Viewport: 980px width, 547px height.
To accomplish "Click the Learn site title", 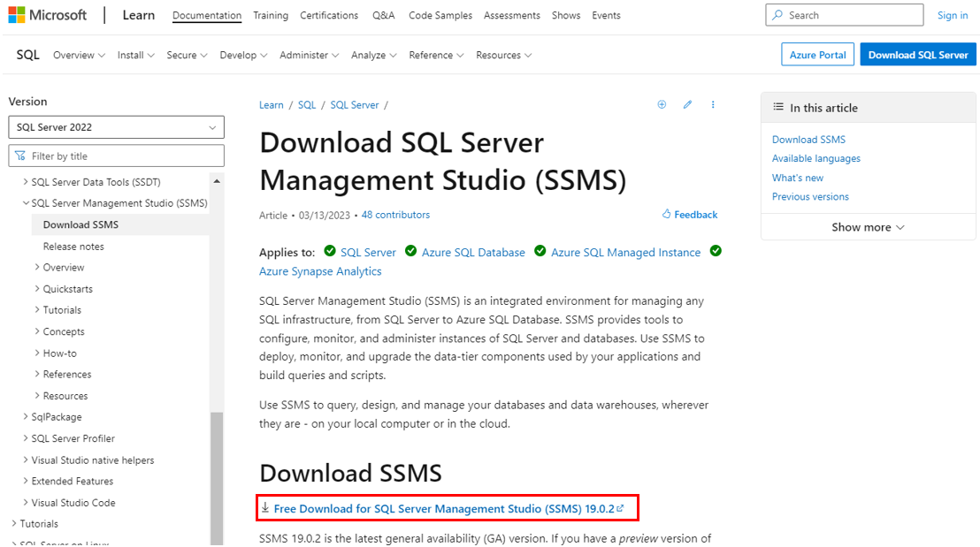I will (139, 15).
